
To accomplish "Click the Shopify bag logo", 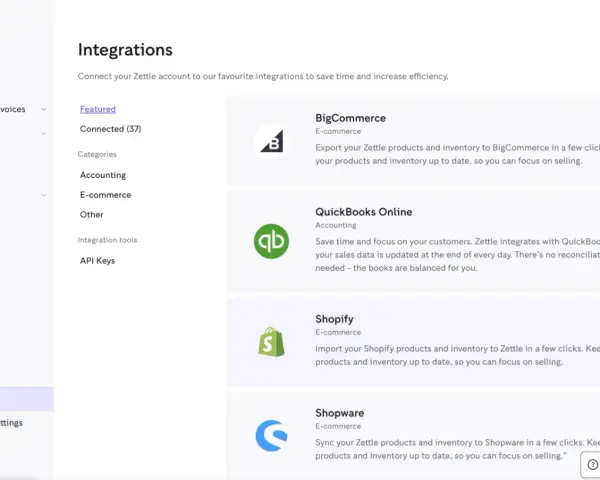I will click(271, 342).
